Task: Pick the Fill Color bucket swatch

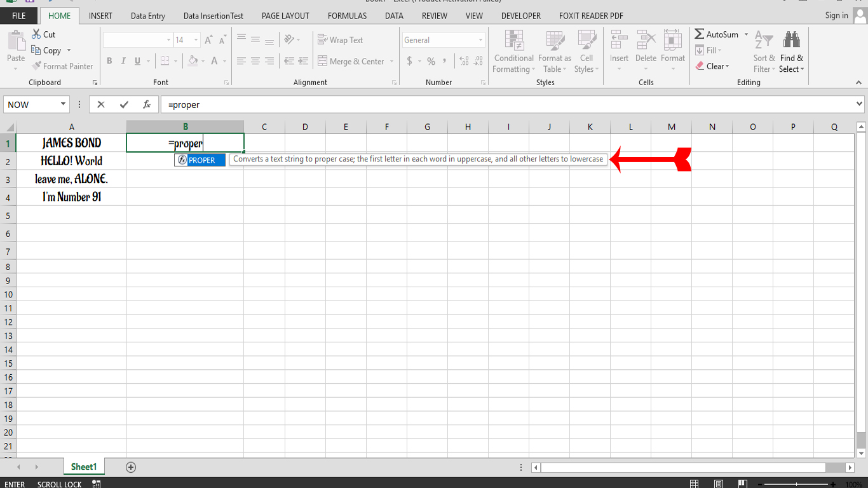Action: tap(193, 61)
